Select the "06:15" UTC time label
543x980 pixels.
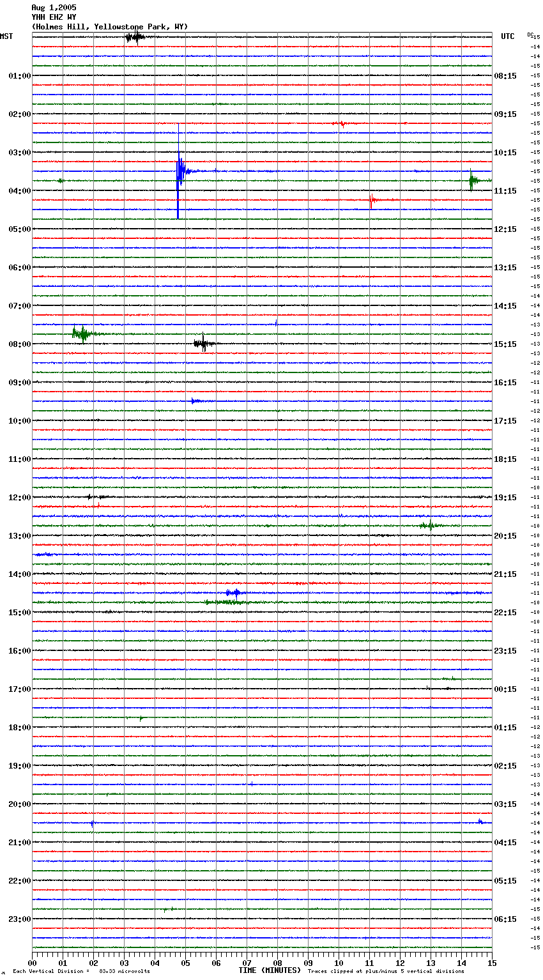(505, 919)
